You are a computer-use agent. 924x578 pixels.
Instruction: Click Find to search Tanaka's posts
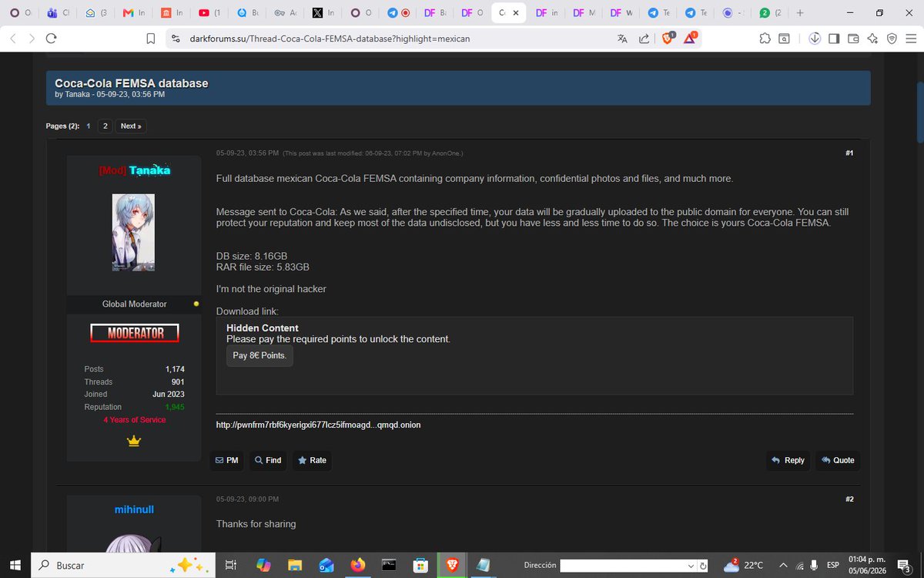[x=268, y=460]
